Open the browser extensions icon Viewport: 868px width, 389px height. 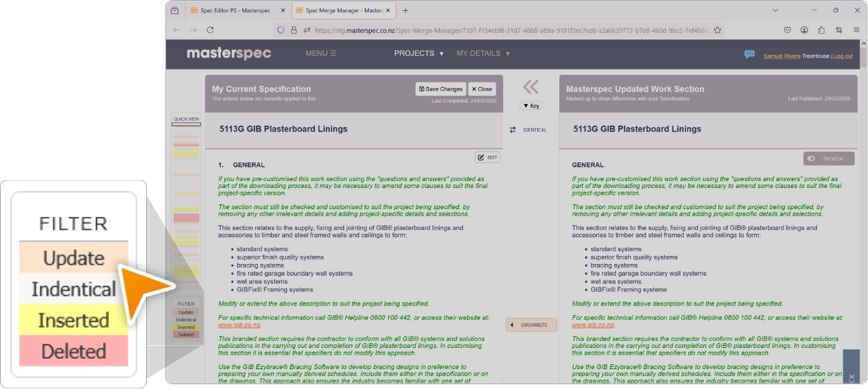(821, 30)
